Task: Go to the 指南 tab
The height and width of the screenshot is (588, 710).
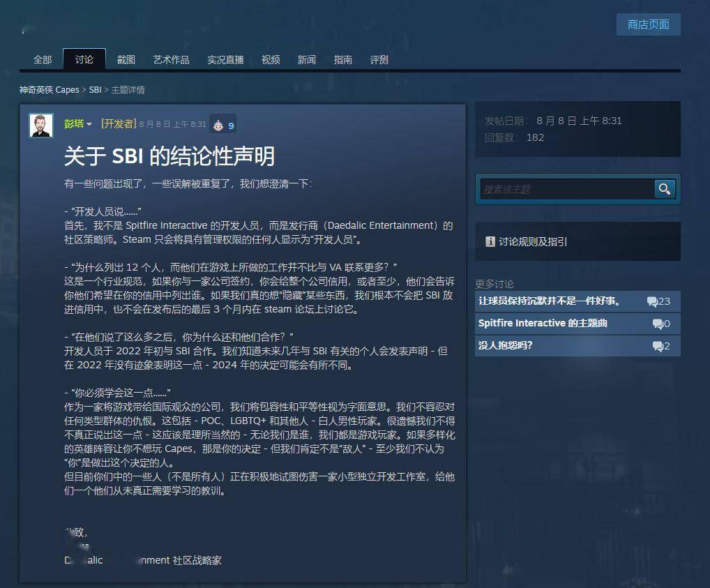Action: coord(342,60)
